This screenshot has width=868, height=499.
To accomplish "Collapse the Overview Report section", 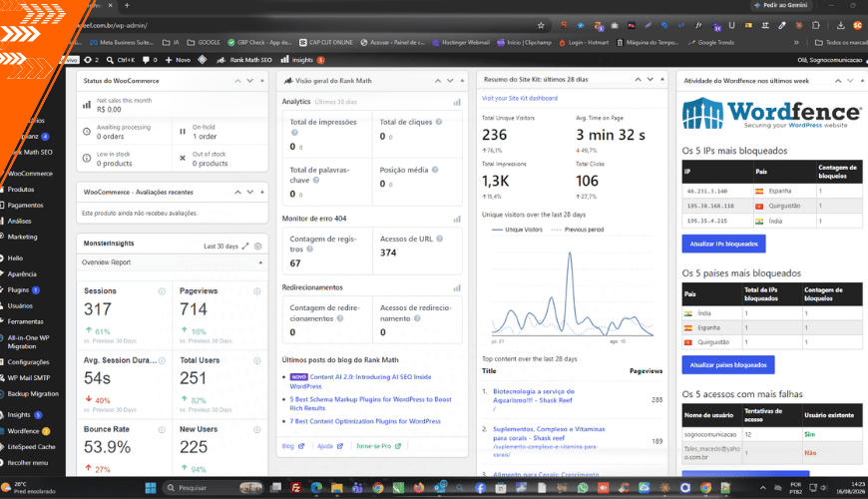I will (260, 262).
